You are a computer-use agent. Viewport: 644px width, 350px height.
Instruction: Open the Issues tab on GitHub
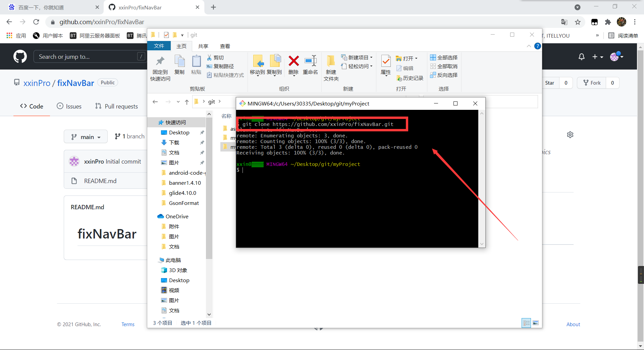(69, 106)
